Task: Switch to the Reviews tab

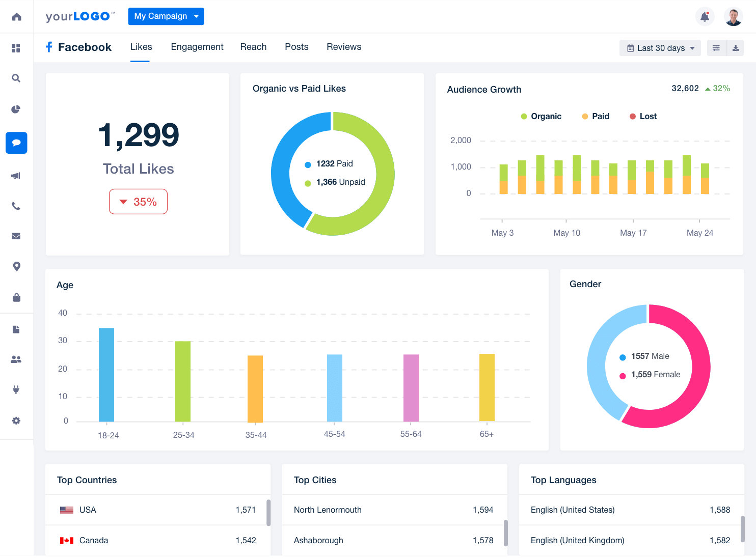Action: point(344,47)
